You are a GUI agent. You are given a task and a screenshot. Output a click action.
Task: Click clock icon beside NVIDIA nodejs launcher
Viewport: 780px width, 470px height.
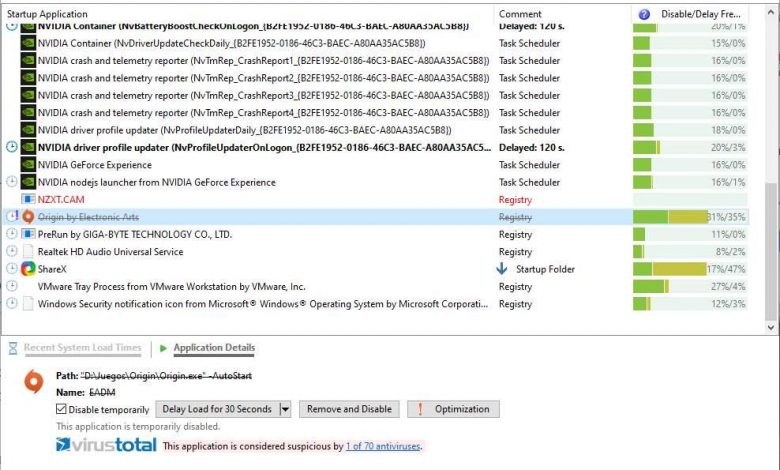12,182
